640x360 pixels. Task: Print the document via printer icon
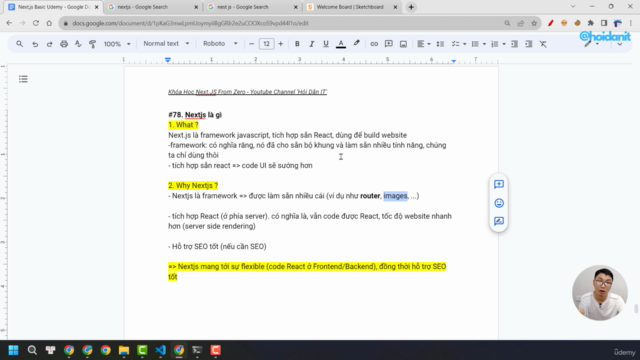tap(64, 44)
